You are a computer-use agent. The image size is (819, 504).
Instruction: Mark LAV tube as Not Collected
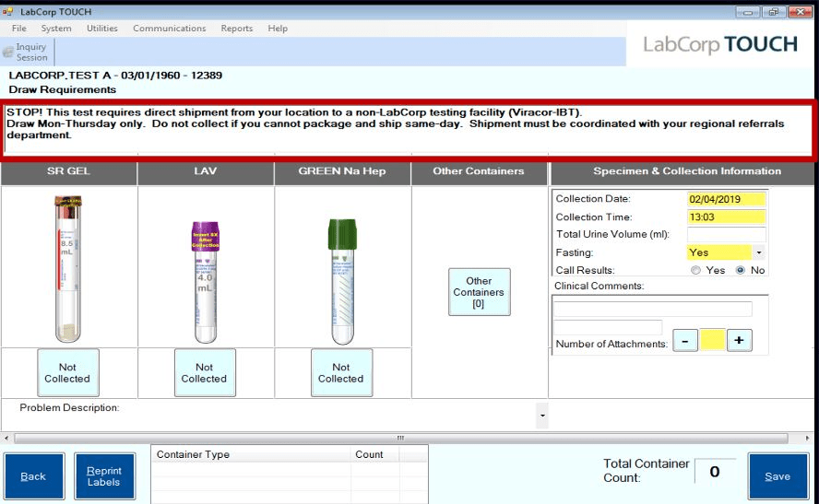205,372
